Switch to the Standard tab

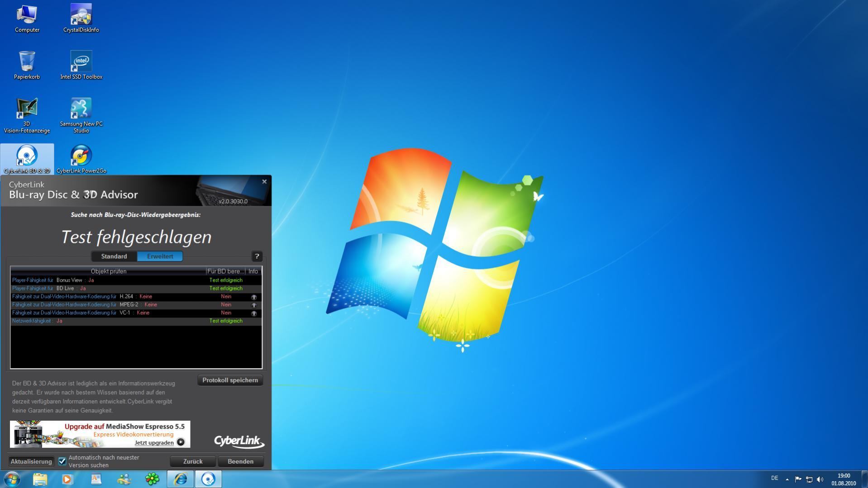pos(114,256)
